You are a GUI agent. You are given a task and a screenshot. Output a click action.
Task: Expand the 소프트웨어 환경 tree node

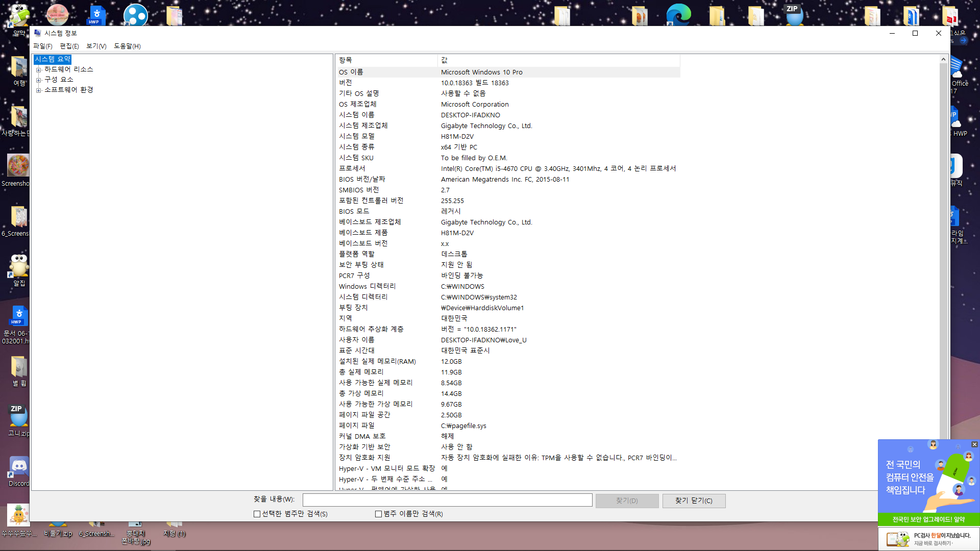38,90
